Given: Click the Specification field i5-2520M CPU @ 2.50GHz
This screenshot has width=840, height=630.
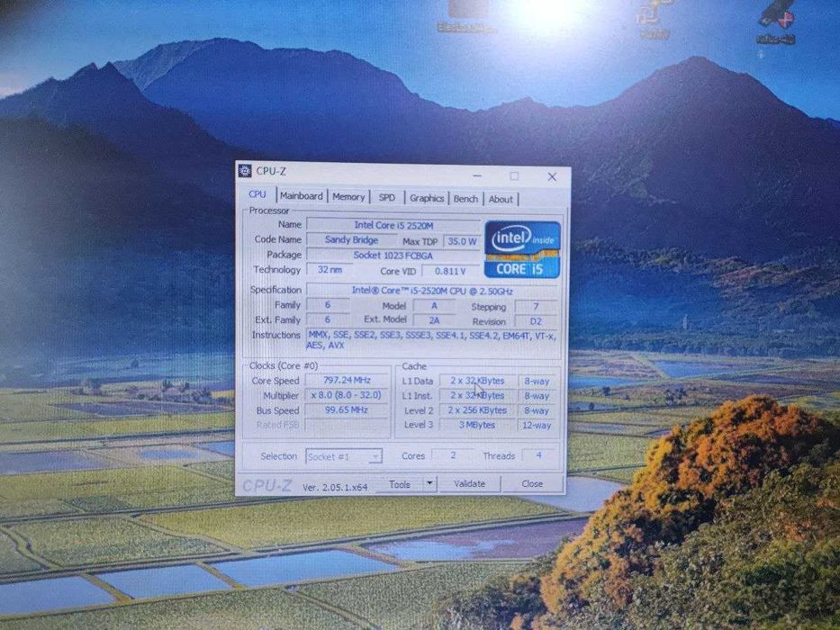Looking at the screenshot, I should (432, 291).
